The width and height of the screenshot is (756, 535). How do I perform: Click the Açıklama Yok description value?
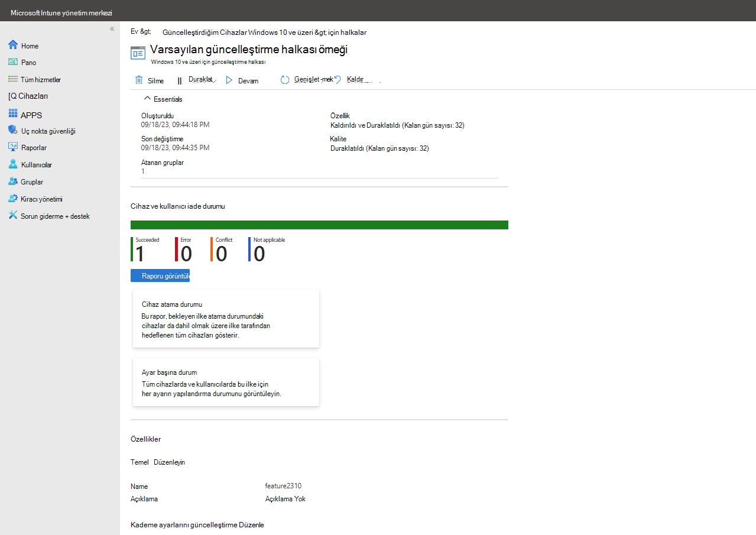[285, 499]
